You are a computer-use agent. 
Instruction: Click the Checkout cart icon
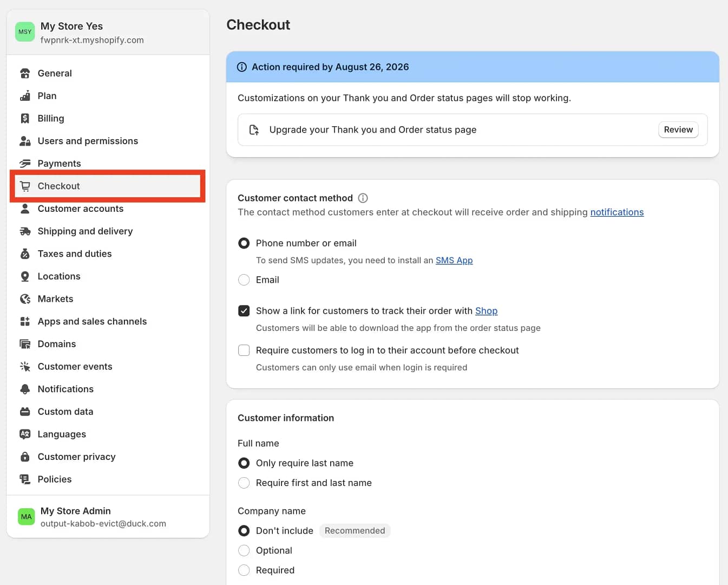[x=25, y=186]
